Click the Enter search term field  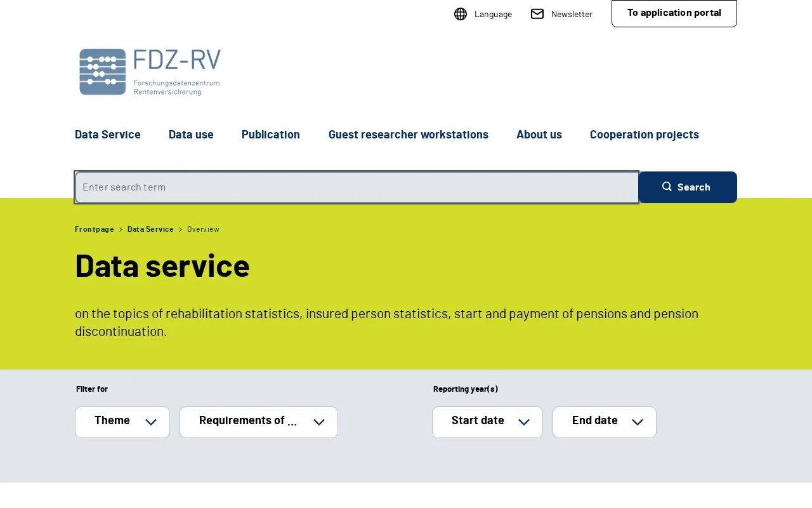[x=357, y=187]
